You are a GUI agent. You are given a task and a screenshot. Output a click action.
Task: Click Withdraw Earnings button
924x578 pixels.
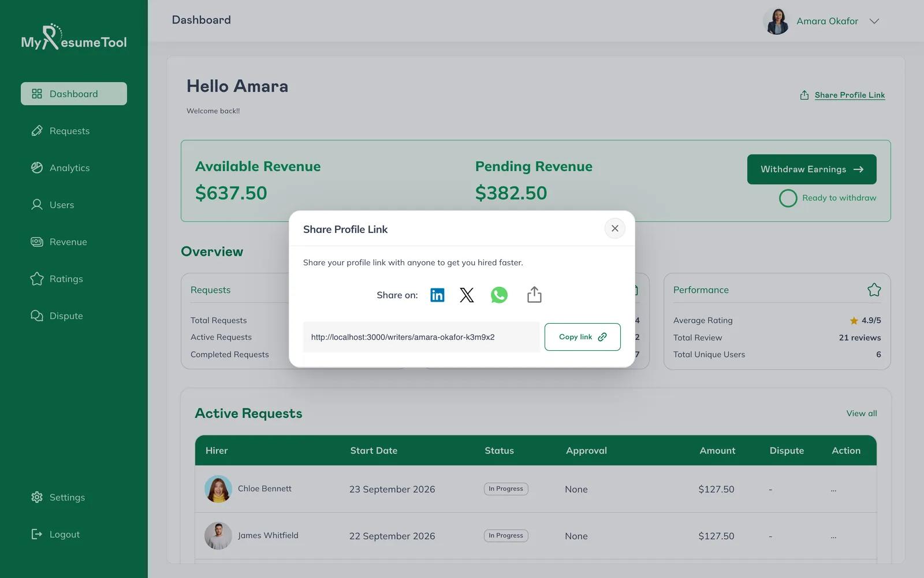click(x=812, y=169)
